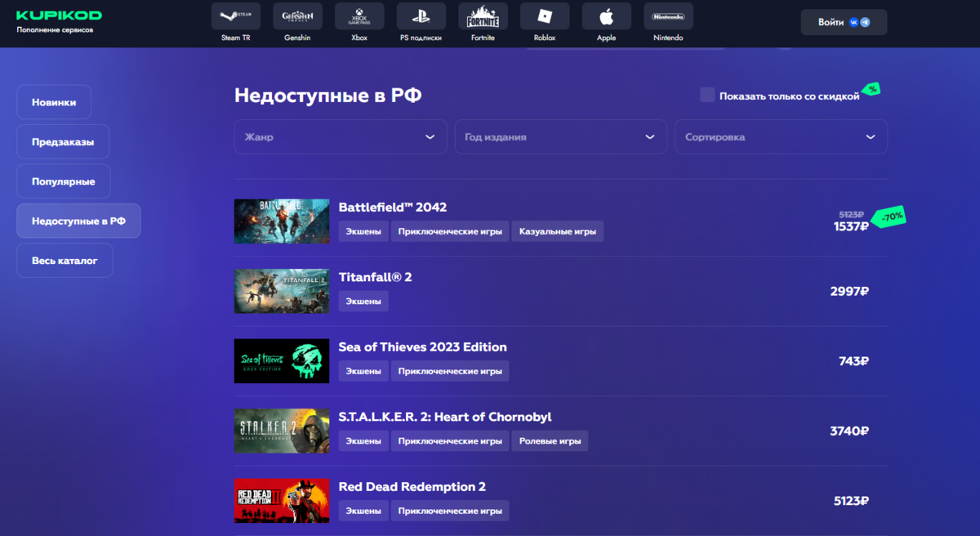Open the Сортировка dropdown

coord(781,136)
